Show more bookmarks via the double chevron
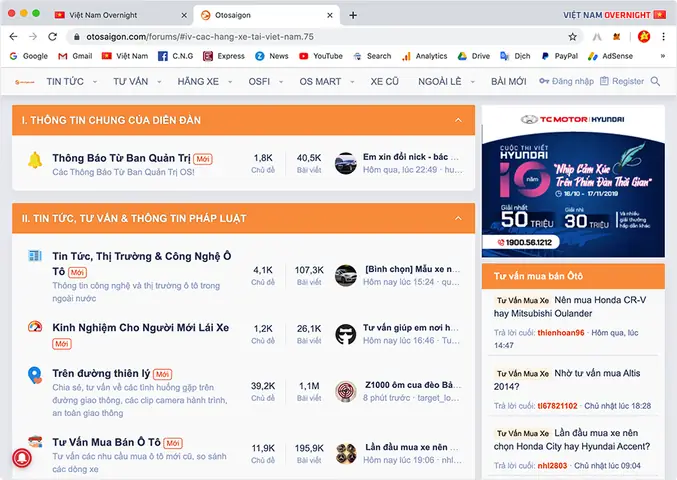Image resolution: width=677 pixels, height=480 pixels. point(663,56)
